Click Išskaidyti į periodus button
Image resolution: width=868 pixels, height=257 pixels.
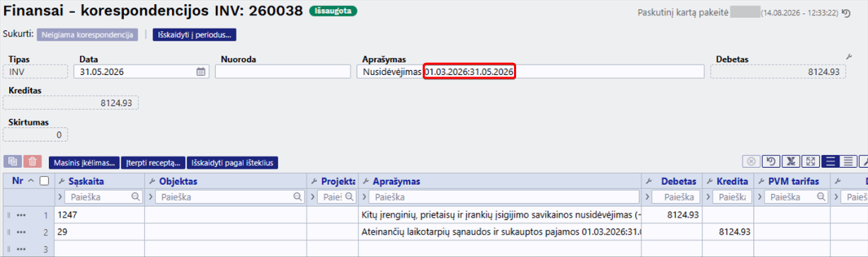tap(194, 34)
